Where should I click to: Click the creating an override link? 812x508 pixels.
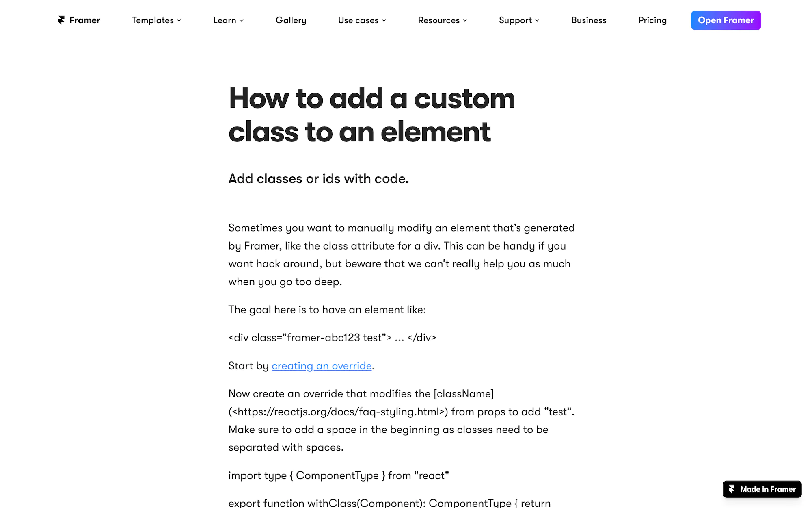coord(322,366)
